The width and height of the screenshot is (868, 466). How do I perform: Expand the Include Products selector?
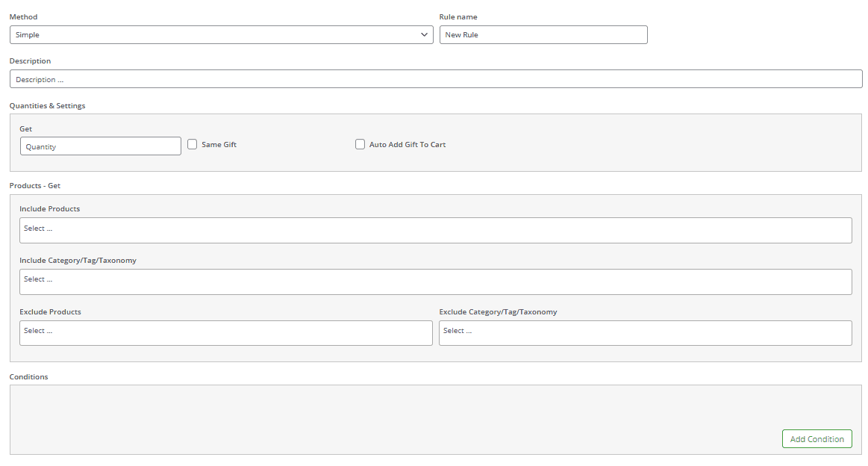[x=435, y=230]
